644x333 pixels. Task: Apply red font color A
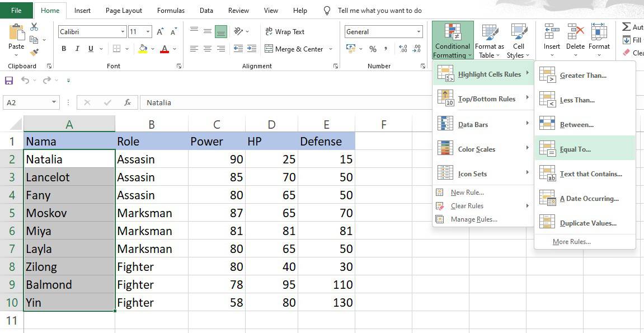[x=164, y=49]
